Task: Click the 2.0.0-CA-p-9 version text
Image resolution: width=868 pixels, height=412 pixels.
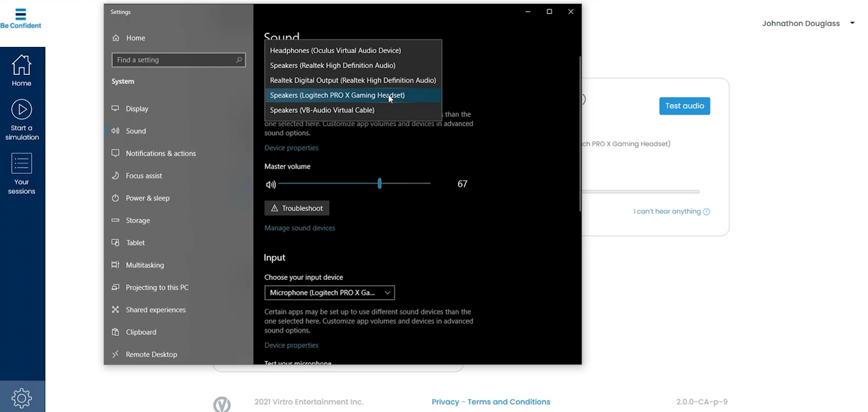Action: (x=702, y=402)
